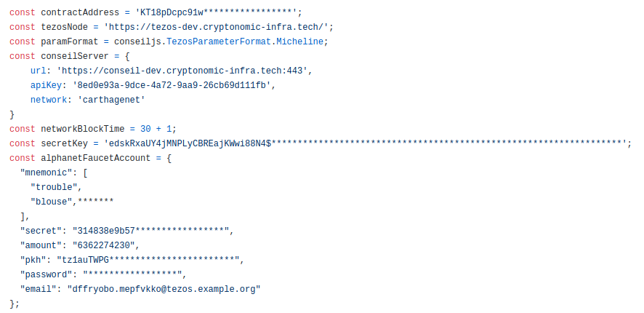The height and width of the screenshot is (313, 644).
Task: Click the "blouse" mnemonic word
Action: 52,202
